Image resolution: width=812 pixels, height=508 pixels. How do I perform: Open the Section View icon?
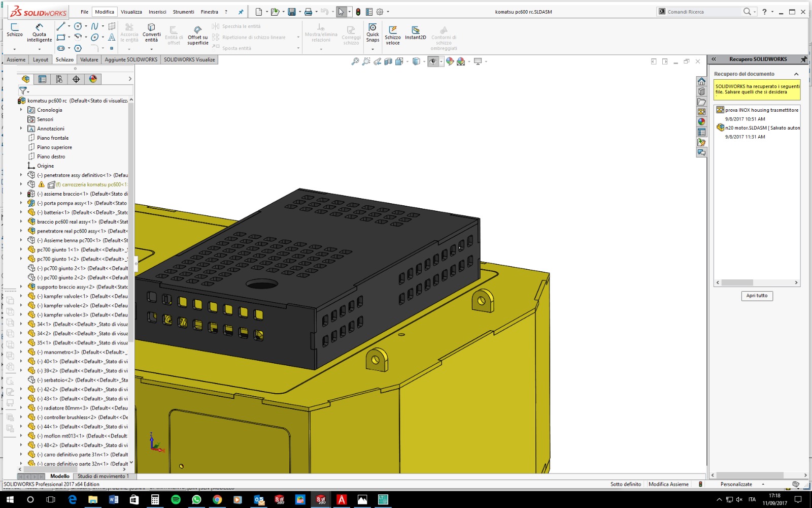click(x=387, y=61)
